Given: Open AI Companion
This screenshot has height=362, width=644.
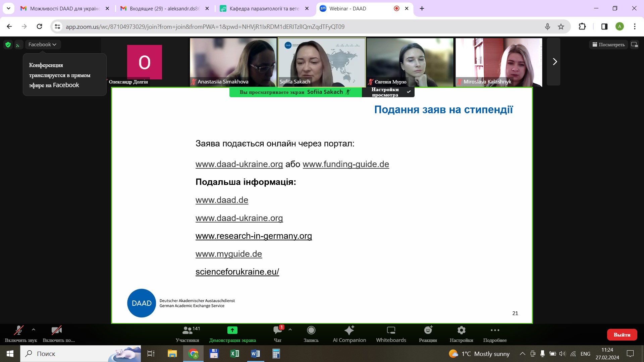Looking at the screenshot, I should (349, 334).
